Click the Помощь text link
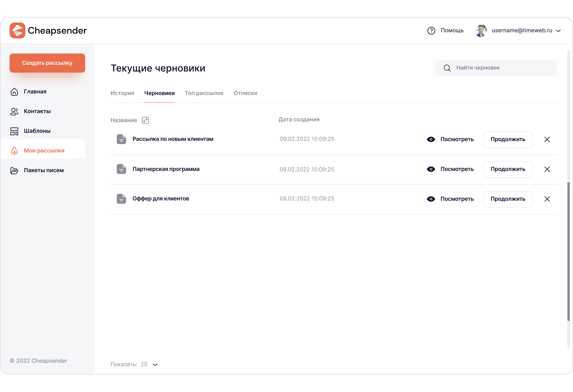Viewport: 573px width, 392px height. point(452,31)
